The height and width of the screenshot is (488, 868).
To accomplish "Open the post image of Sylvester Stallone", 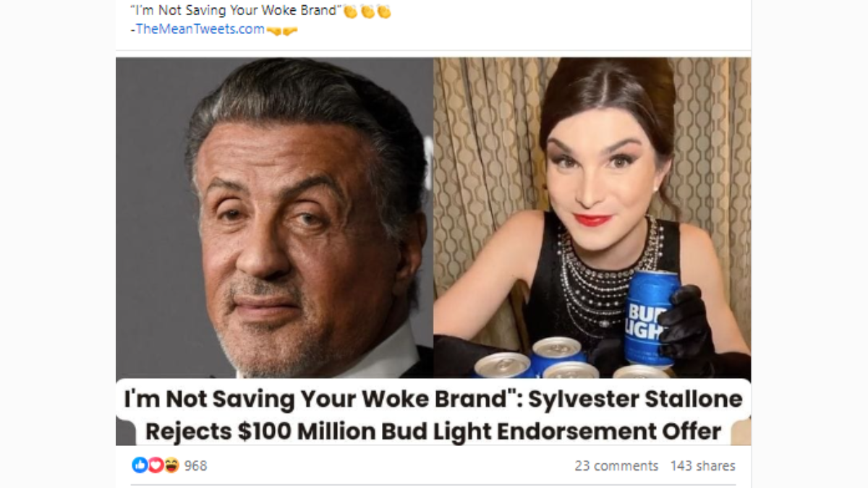I will (275, 217).
